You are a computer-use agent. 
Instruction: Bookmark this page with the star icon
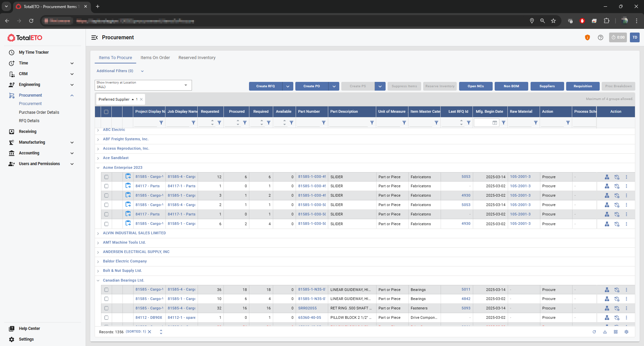[553, 21]
